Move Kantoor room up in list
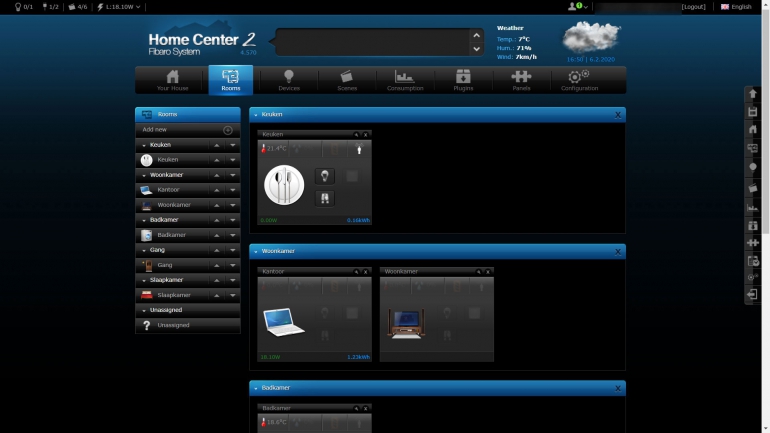The image size is (770, 433). pos(217,190)
